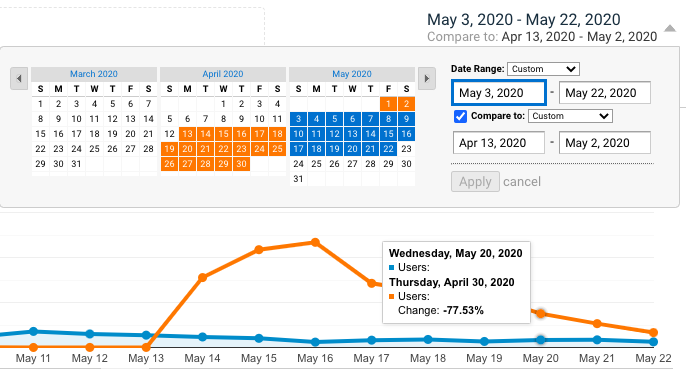Select the March 2020 month header
The height and width of the screenshot is (369, 686).
point(94,74)
